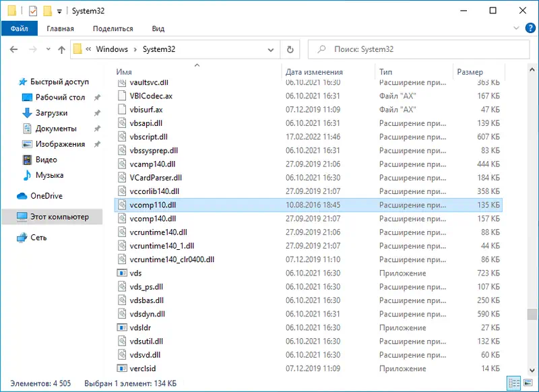Open the Файл menu tab
Viewport: 539px width, 392px height.
click(20, 28)
